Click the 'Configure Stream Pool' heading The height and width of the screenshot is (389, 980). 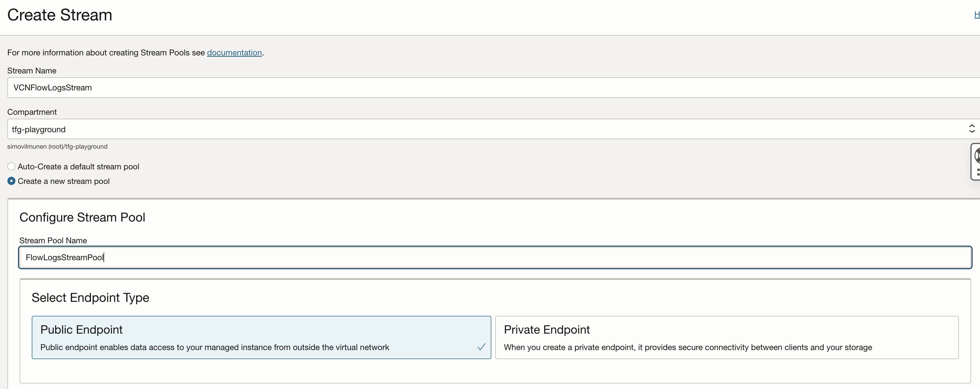pos(82,217)
